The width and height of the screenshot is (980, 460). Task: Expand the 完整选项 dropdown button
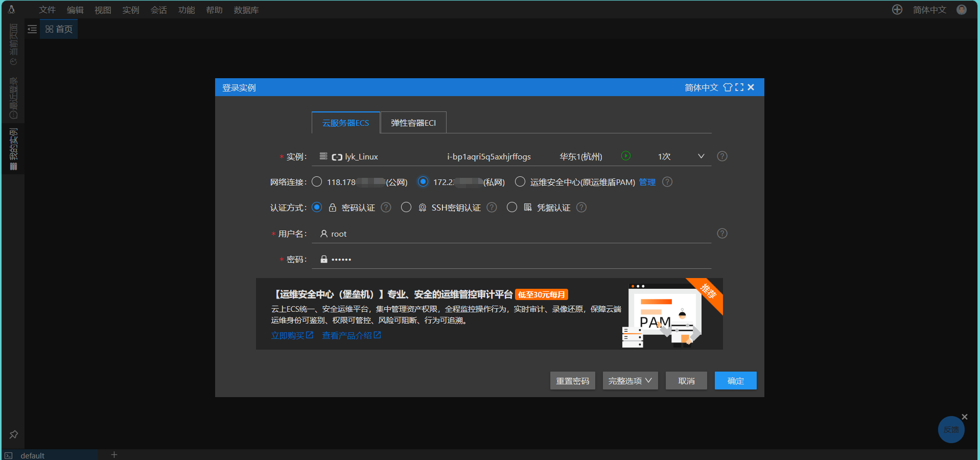click(x=631, y=381)
